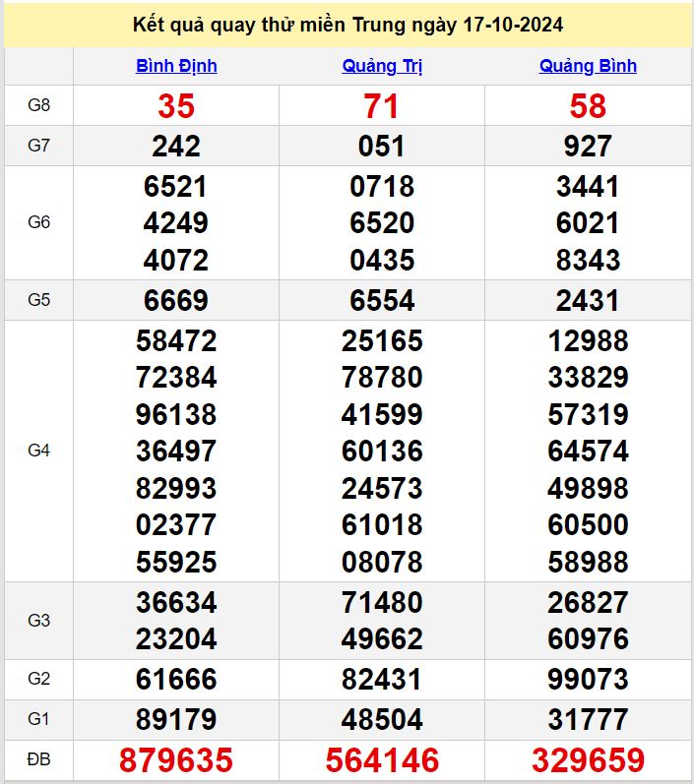Select G4 number 36497
Image resolution: width=694 pixels, height=784 pixels.
coord(176,451)
